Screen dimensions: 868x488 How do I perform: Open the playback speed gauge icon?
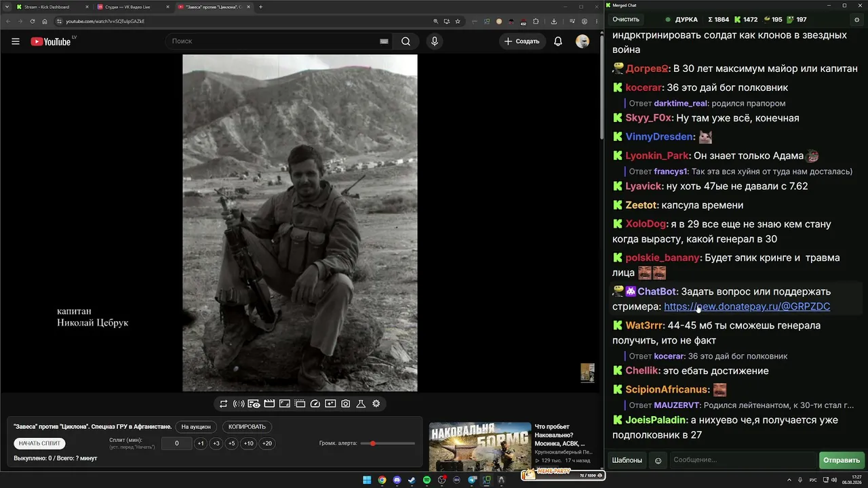coord(315,404)
